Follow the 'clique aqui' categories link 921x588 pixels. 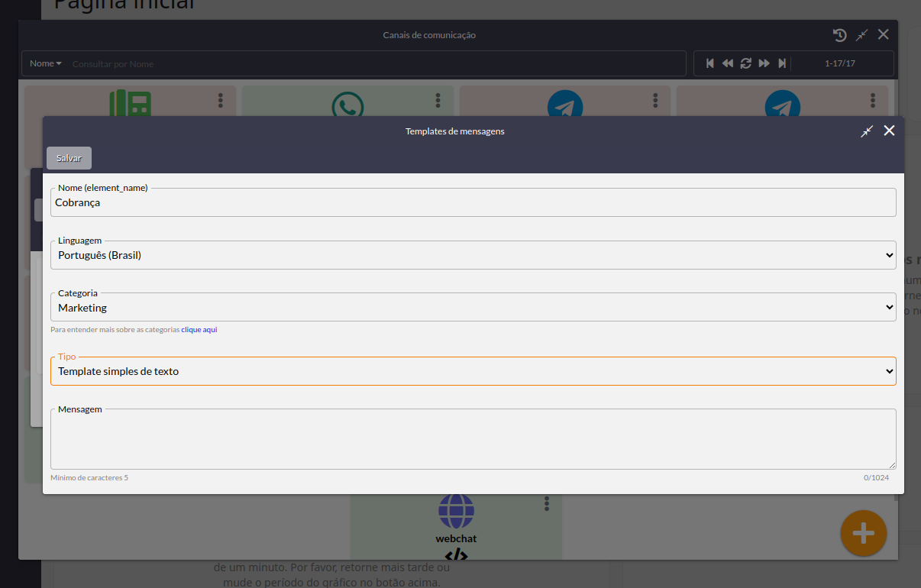click(199, 330)
